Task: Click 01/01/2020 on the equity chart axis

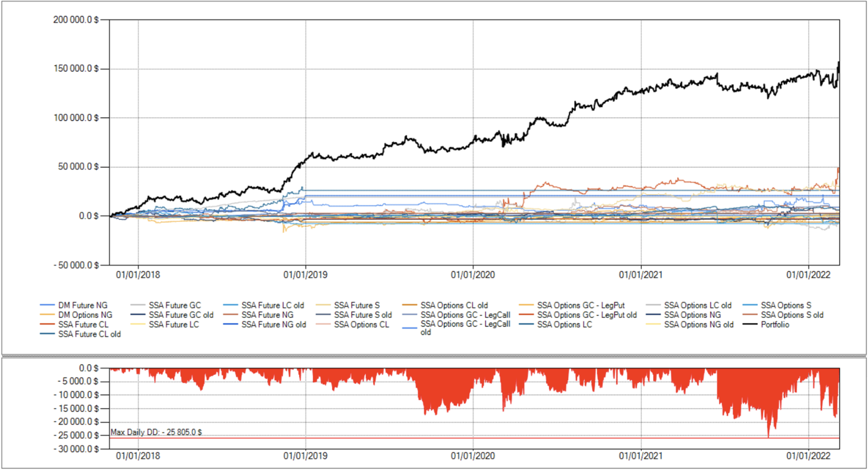Action: pyautogui.click(x=473, y=274)
